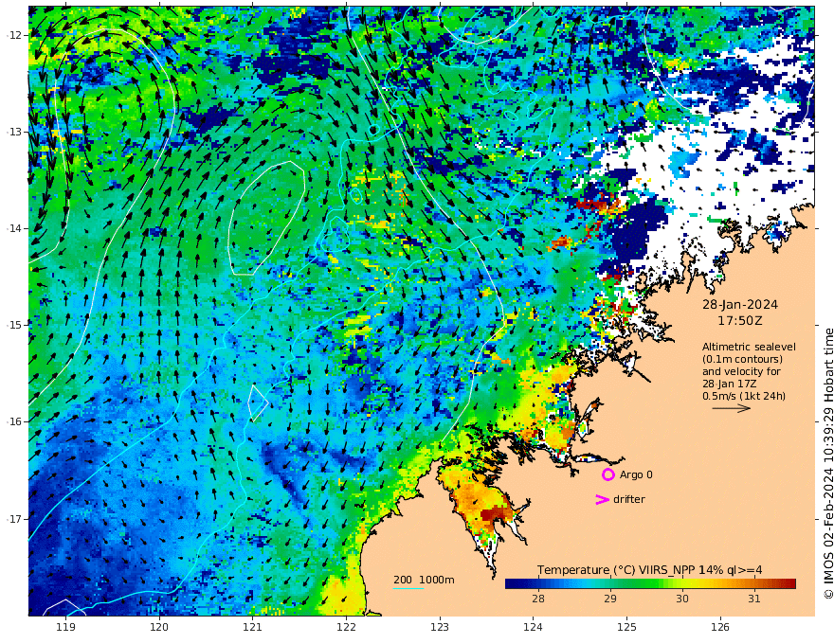Click the white oval sea-level contour near 121E 14S
The image size is (834, 644).
[x=266, y=219]
